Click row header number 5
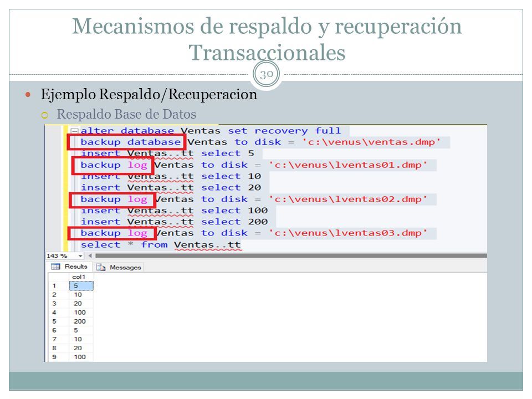 54,321
